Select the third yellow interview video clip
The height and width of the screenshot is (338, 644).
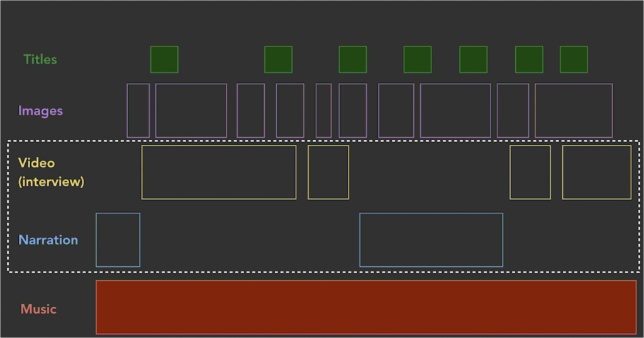pyautogui.click(x=530, y=172)
